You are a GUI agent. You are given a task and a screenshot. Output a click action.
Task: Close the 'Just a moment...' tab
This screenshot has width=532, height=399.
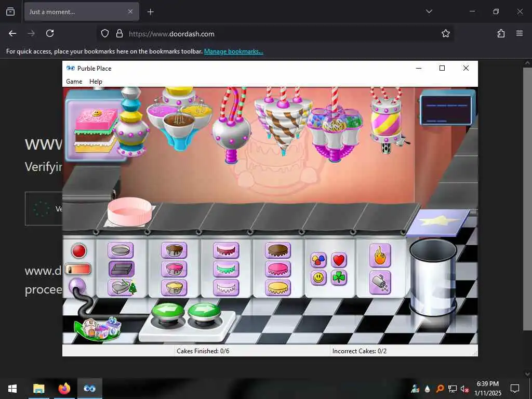click(x=130, y=11)
